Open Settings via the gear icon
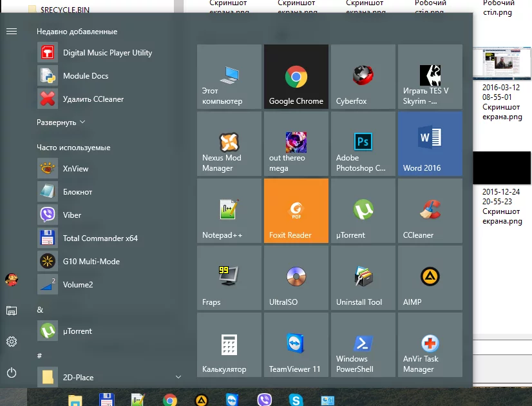Image resolution: width=532 pixels, height=406 pixels. (12, 342)
